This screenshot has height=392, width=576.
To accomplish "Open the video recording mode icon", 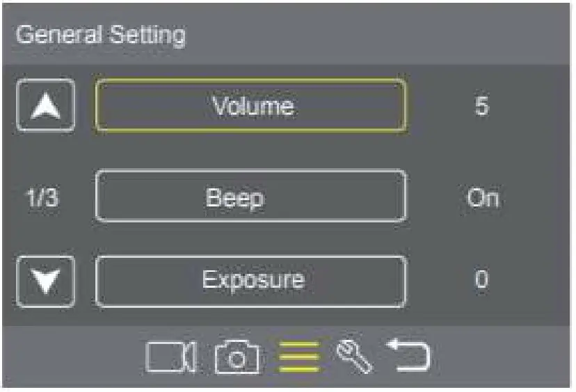I will click(171, 357).
